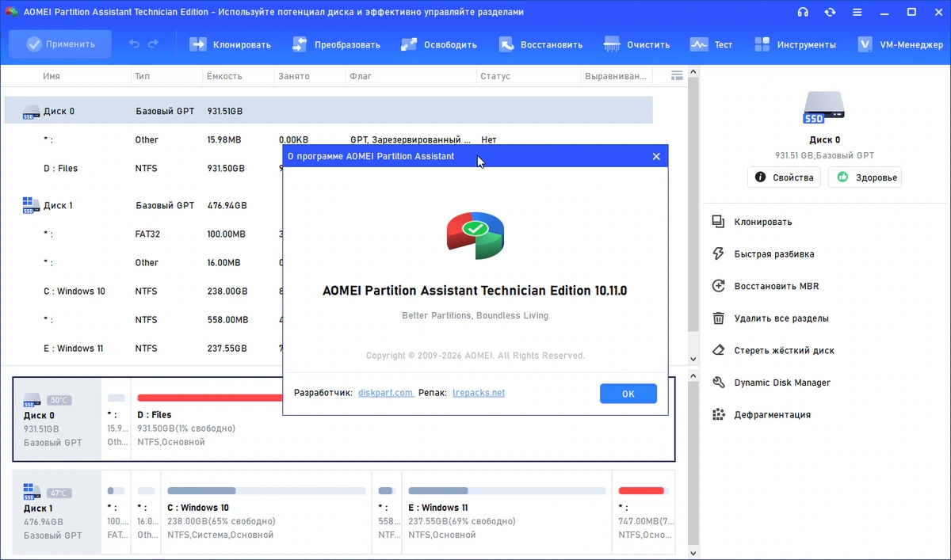951x560 pixels.
Task: Open the hamburger menu in title bar
Action: click(x=857, y=12)
